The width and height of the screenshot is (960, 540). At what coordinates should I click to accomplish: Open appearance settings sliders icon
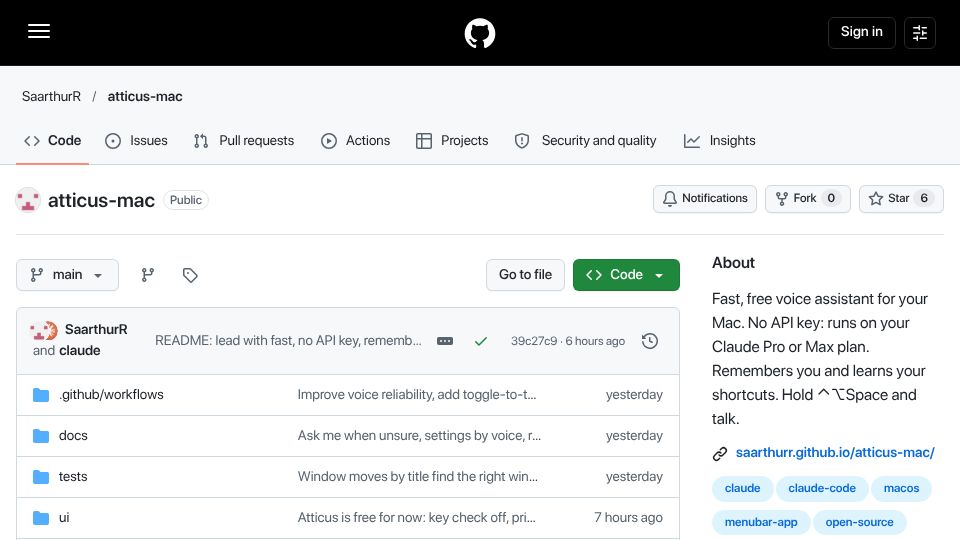920,32
